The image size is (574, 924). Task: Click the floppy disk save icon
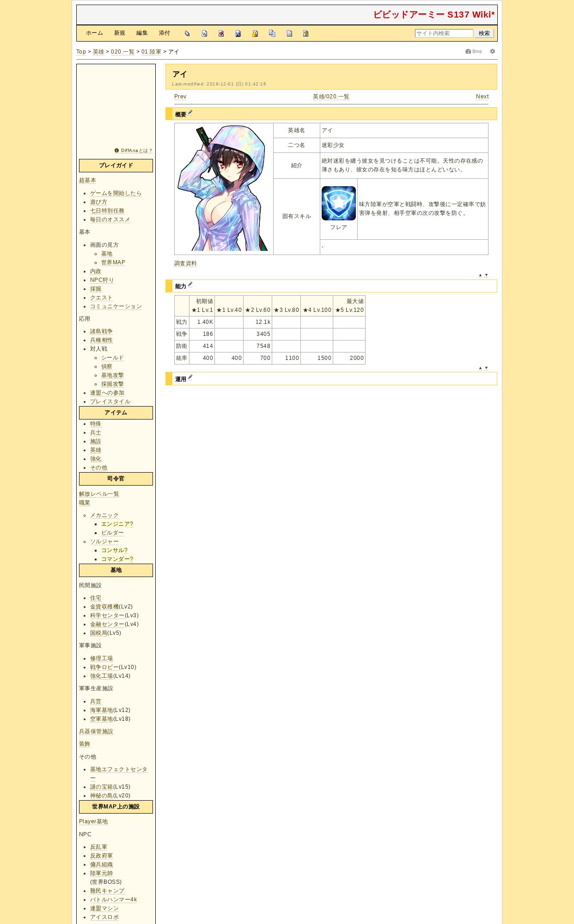[x=238, y=33]
